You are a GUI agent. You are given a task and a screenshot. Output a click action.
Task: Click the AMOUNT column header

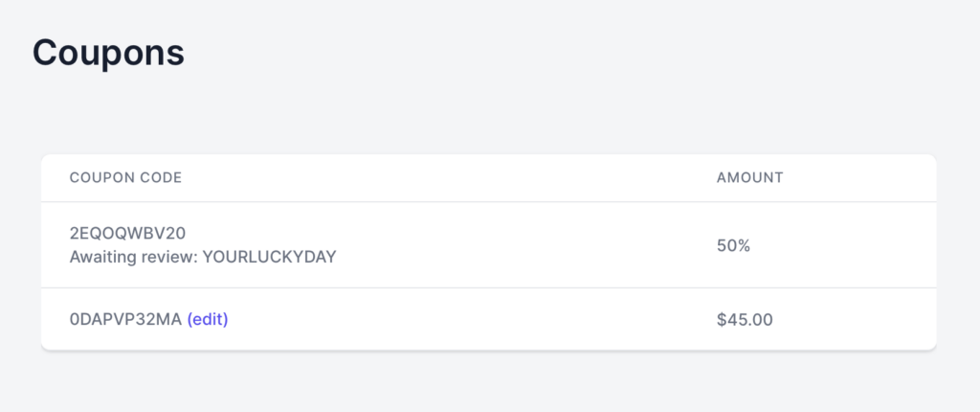click(750, 178)
